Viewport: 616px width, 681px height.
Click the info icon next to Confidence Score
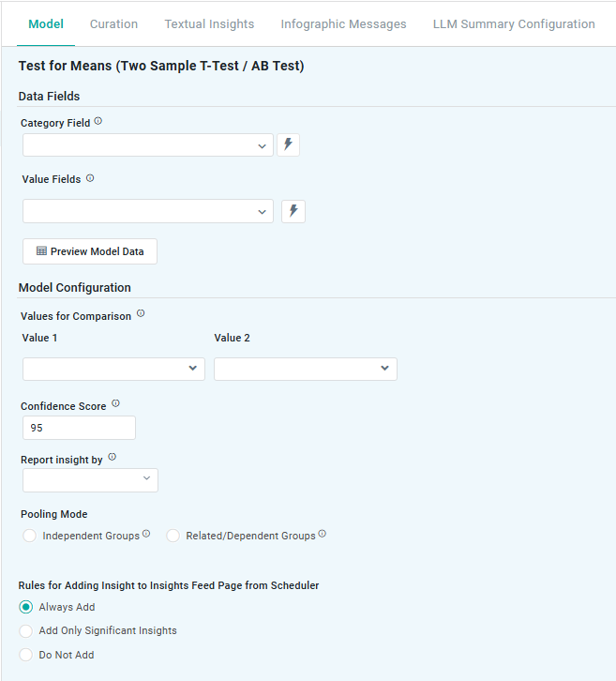click(115, 404)
